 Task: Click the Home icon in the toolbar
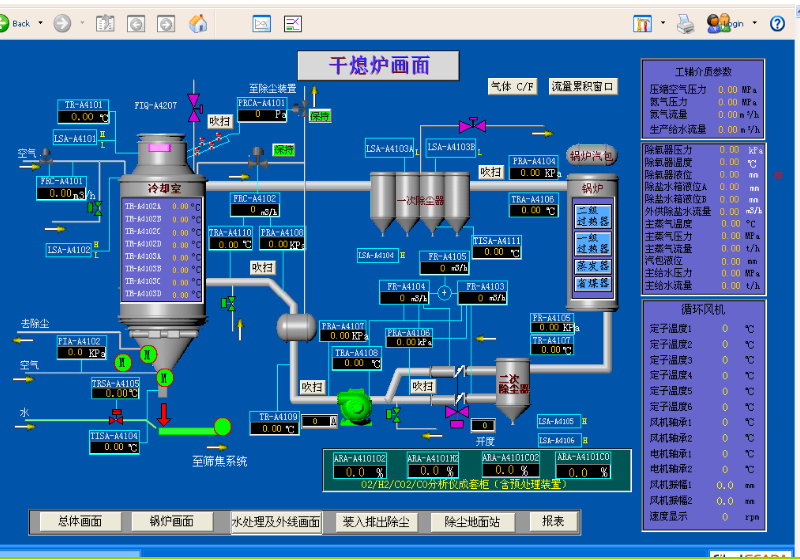(x=198, y=23)
